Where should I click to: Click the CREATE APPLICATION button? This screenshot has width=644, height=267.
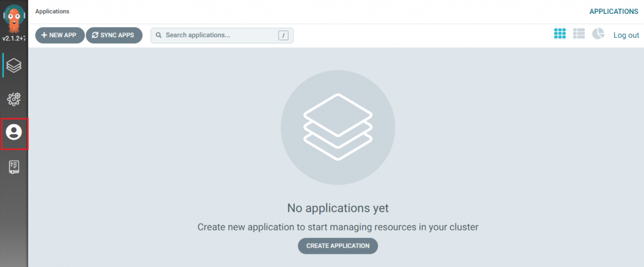[x=338, y=246]
